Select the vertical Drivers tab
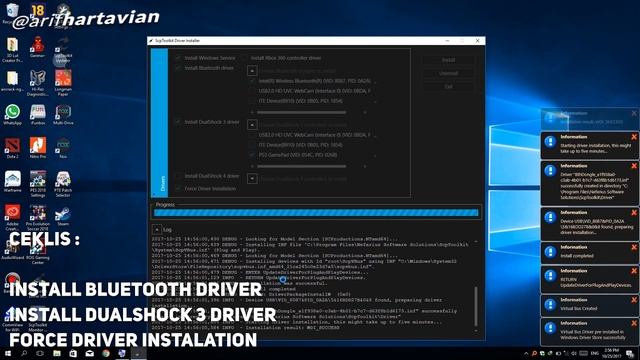640x360 pixels. (159, 122)
